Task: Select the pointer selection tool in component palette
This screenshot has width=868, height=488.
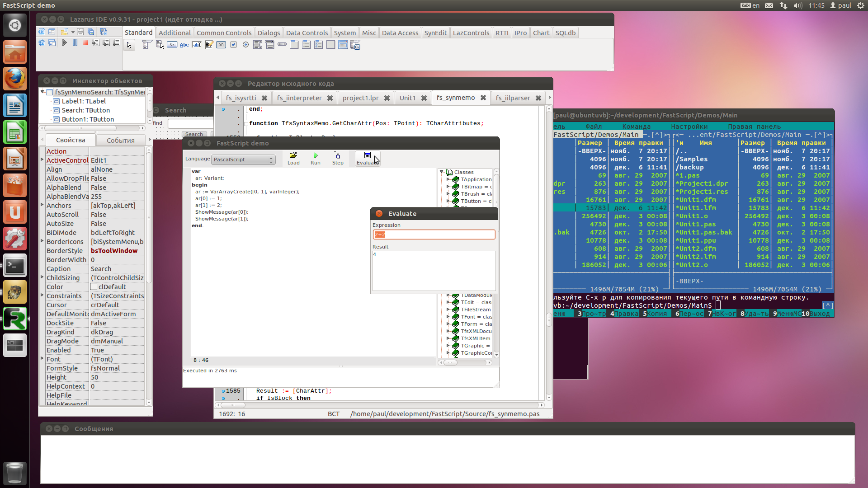Action: tap(129, 45)
